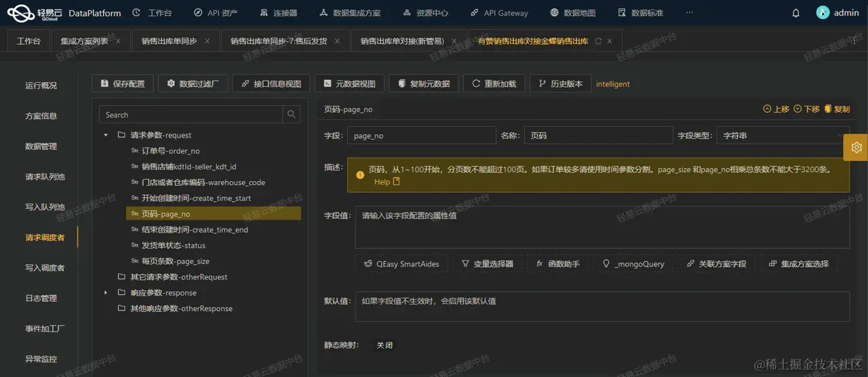The image size is (868, 377).
Task: Select 订单号-order_no tree row
Action: point(214,151)
